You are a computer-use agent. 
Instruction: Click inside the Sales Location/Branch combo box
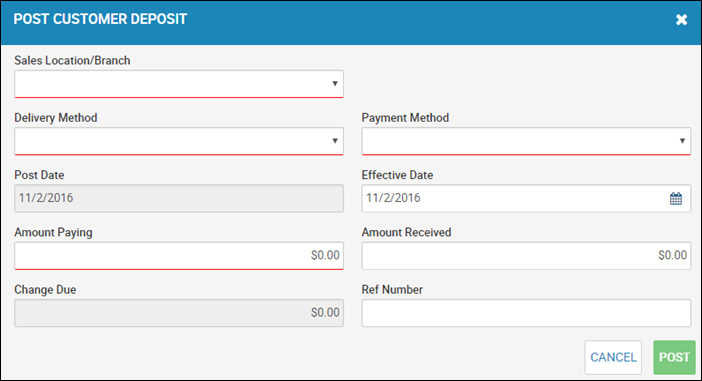click(179, 84)
